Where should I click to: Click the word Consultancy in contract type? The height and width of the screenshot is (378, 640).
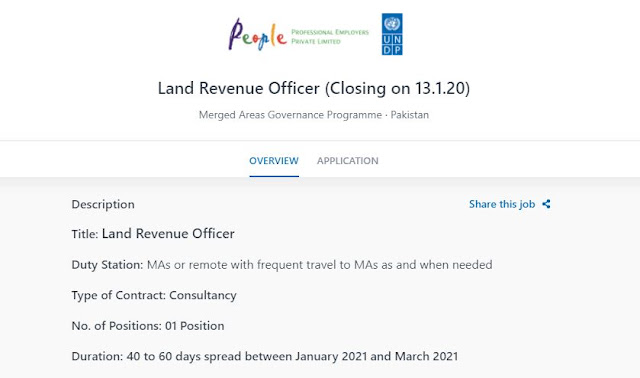(x=203, y=296)
